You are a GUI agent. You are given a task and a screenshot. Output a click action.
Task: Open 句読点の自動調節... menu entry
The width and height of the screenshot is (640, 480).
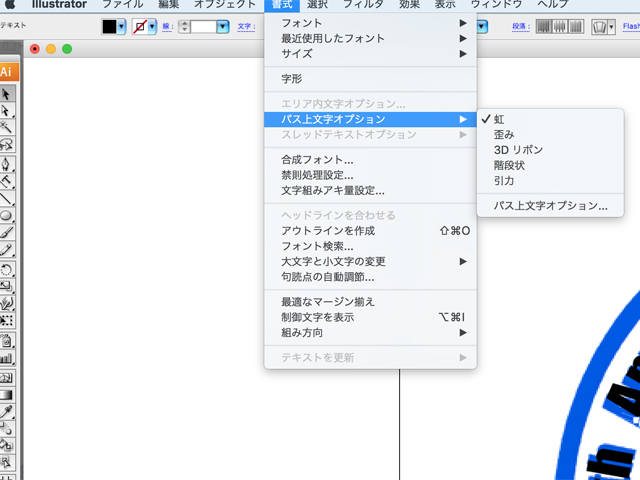(370, 277)
